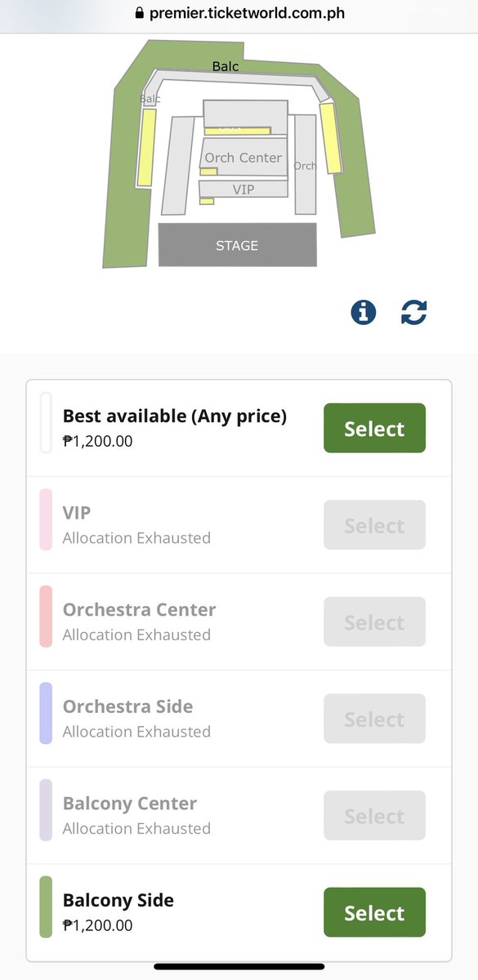Screen dimensions: 478x980
Task: Click the VIP section on seat map
Action: 243,189
